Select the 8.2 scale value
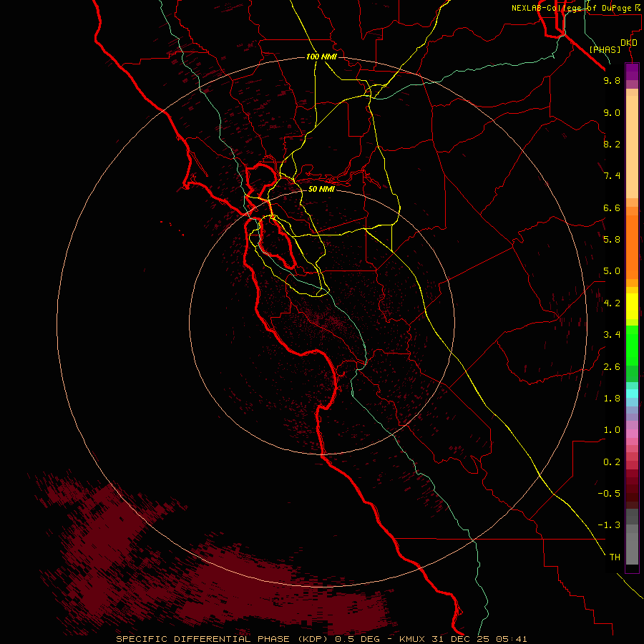Image resolution: width=644 pixels, height=644 pixels. tap(612, 144)
